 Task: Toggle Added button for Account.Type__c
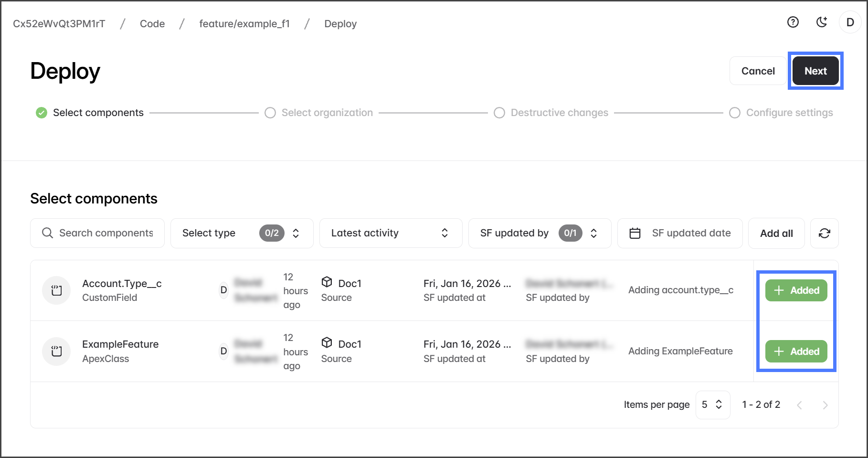(796, 290)
